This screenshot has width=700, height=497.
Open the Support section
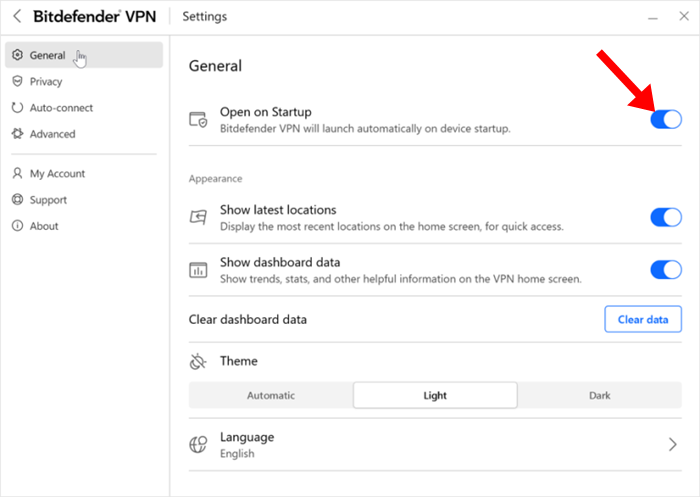[x=84, y=200]
